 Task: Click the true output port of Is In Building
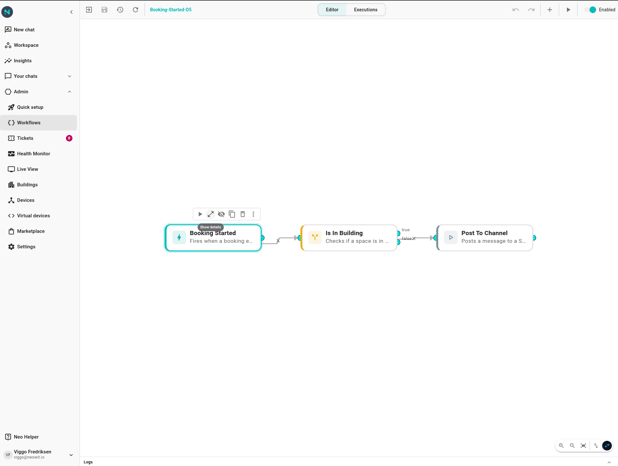coord(398,233)
